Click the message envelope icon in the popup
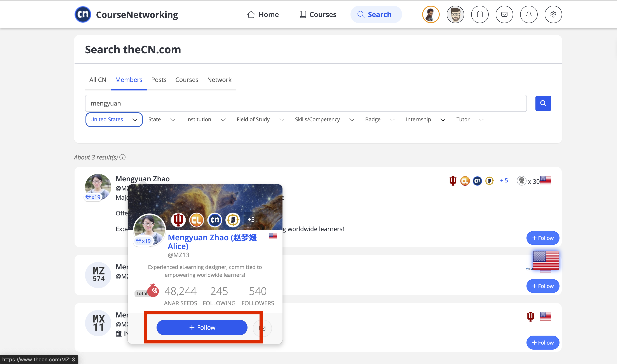Image resolution: width=617 pixels, height=364 pixels. 262,328
